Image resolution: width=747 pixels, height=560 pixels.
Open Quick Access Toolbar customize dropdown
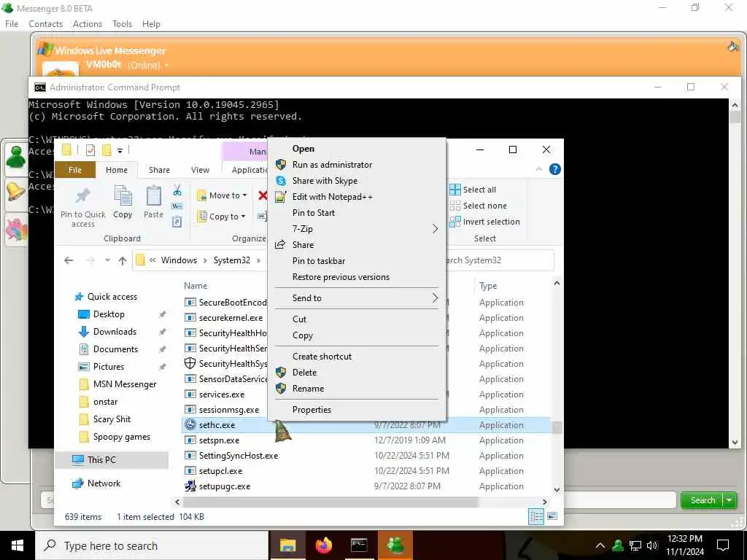point(120,150)
